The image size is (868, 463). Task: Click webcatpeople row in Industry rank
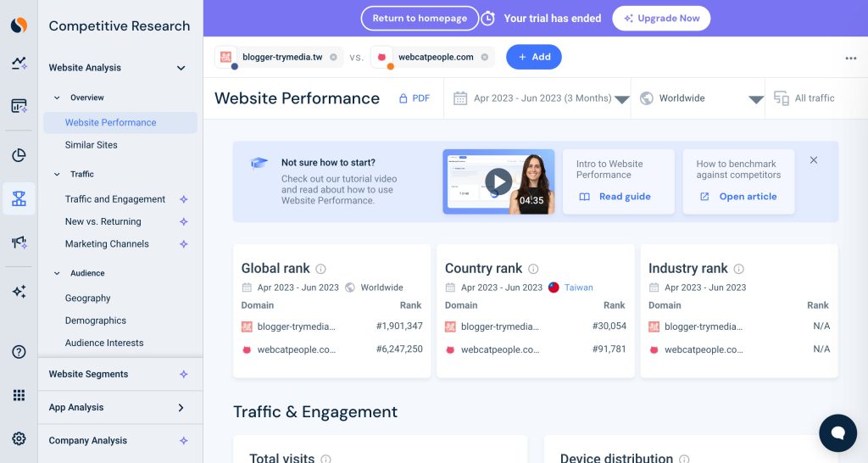pyautogui.click(x=739, y=349)
